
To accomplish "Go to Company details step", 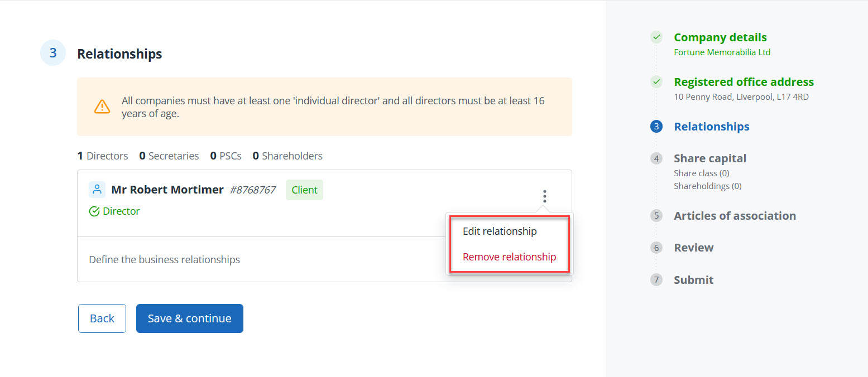I will click(720, 37).
